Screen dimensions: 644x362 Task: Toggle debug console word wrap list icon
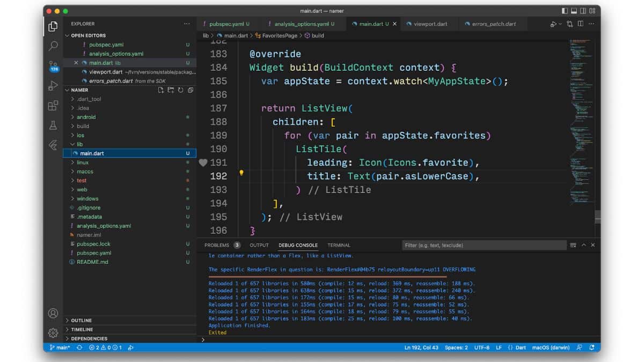coord(574,245)
